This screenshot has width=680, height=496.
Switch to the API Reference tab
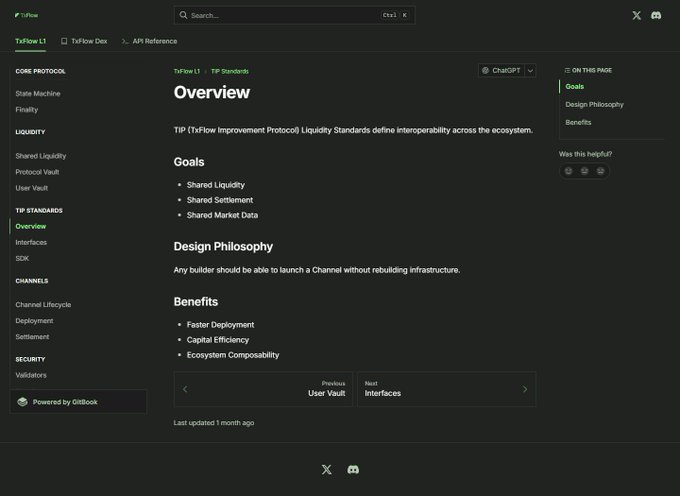click(x=149, y=41)
